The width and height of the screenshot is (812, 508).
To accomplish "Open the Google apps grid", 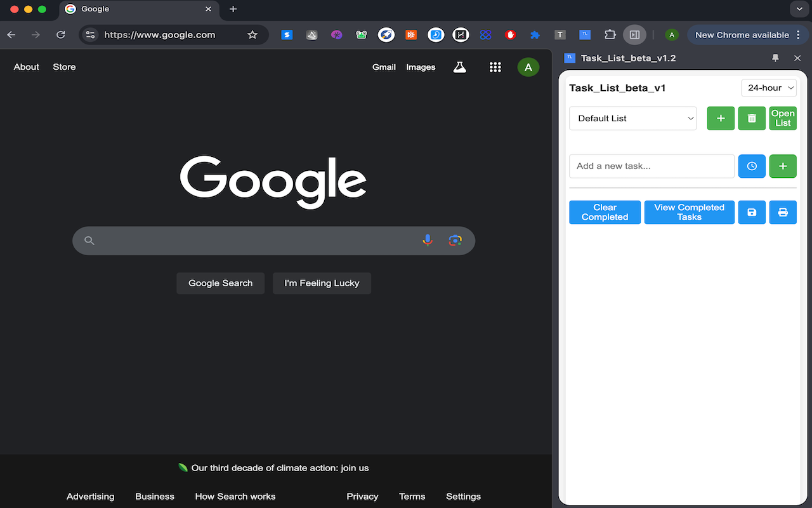I will tap(495, 67).
